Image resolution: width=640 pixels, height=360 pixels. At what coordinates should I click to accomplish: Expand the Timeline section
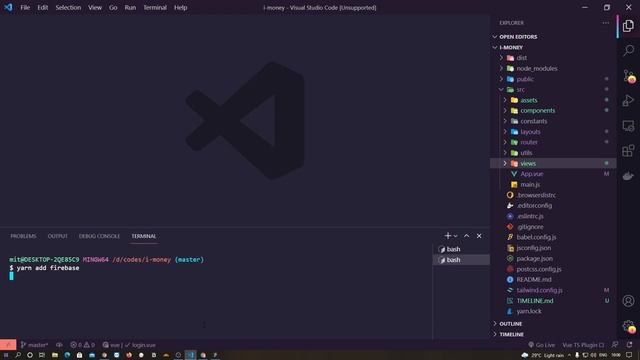pos(553,334)
